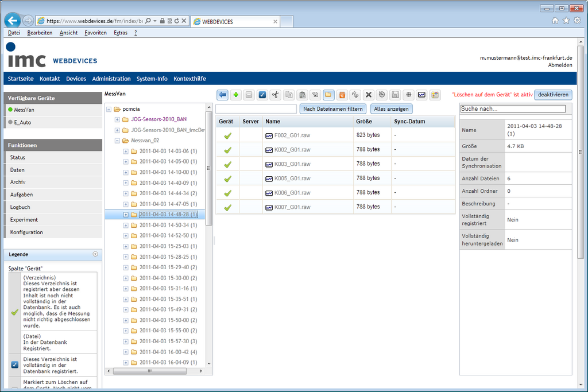Screen dimensions: 588x392
Task: Click the black X delete icon
Action: 369,95
